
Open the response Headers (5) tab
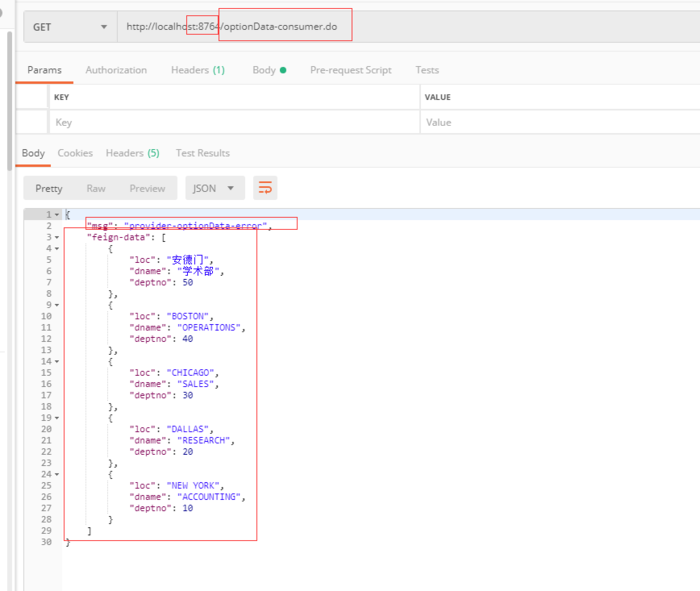point(132,153)
